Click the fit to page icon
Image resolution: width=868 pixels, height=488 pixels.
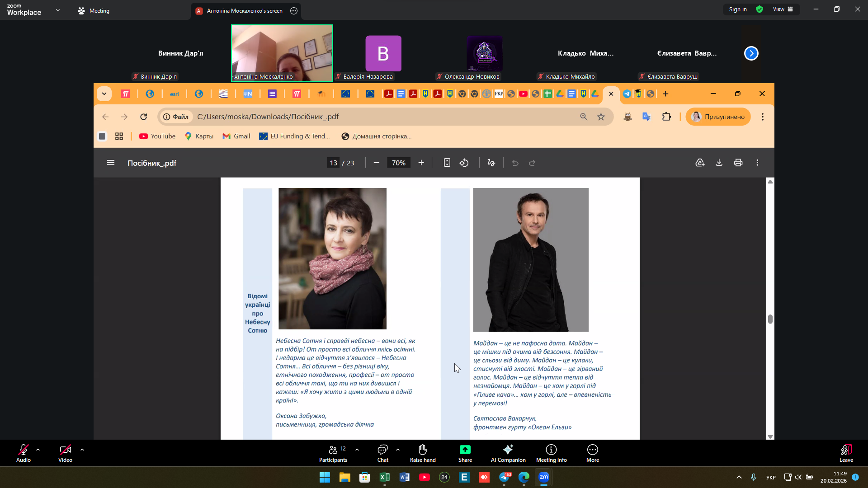[447, 163]
